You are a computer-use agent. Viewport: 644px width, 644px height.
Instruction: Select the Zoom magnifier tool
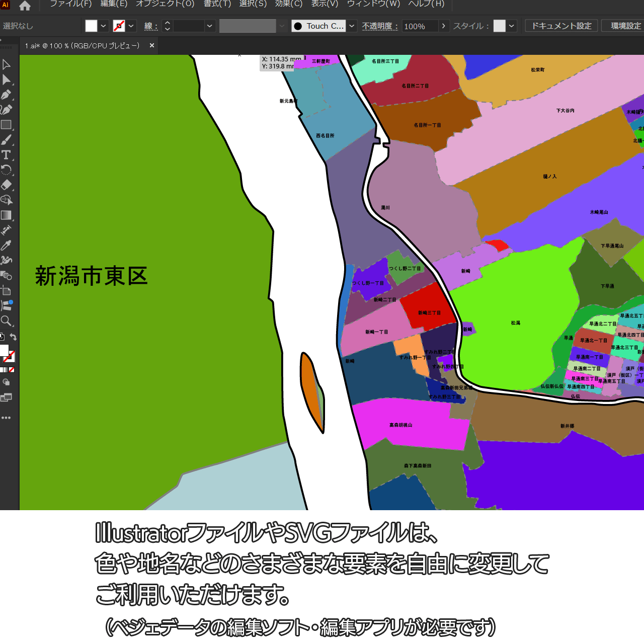tap(7, 321)
